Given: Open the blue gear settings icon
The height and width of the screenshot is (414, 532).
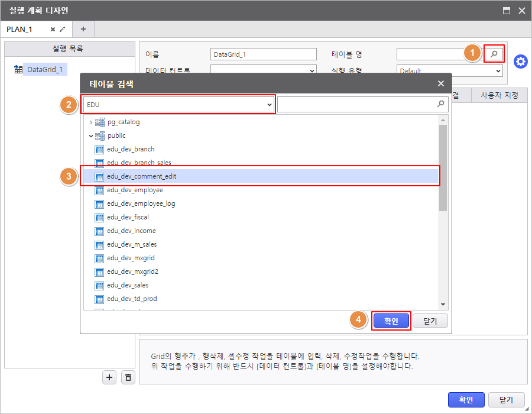Looking at the screenshot, I should tap(520, 62).
